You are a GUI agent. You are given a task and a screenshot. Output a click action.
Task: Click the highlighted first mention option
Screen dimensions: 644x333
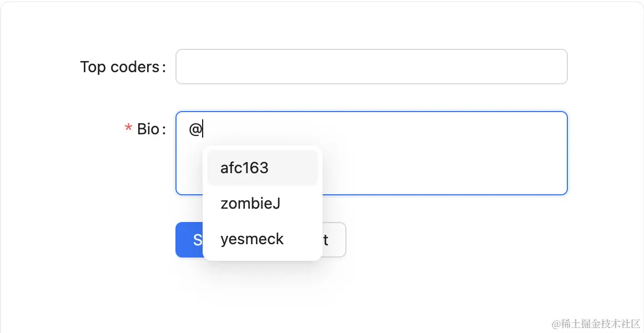coord(244,168)
